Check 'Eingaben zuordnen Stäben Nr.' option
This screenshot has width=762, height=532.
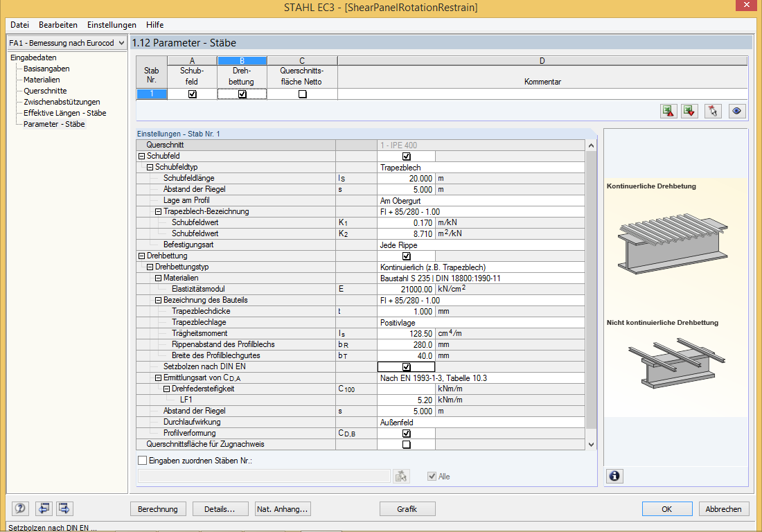tap(143, 460)
